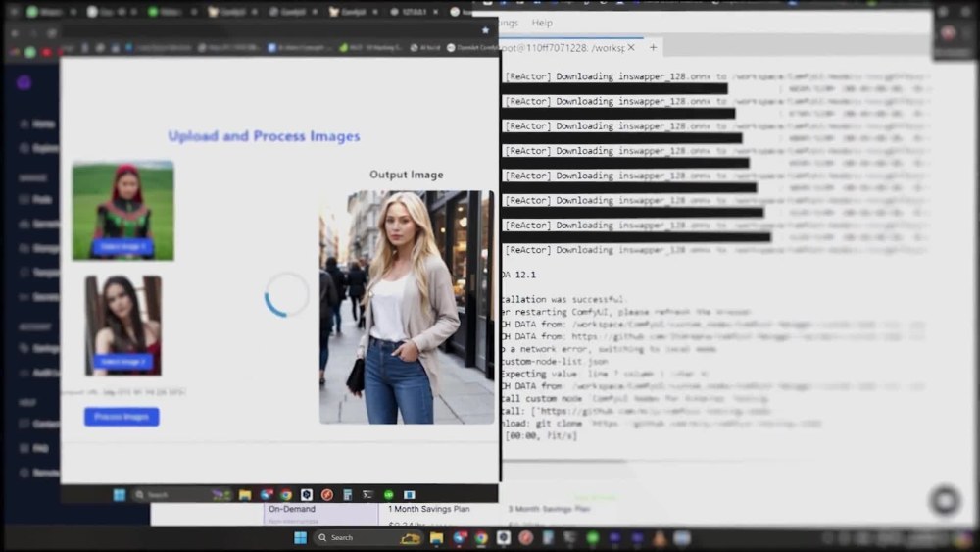980x552 pixels.
Task: Close the root@110ff7071228 terminal tab
Action: [x=631, y=47]
